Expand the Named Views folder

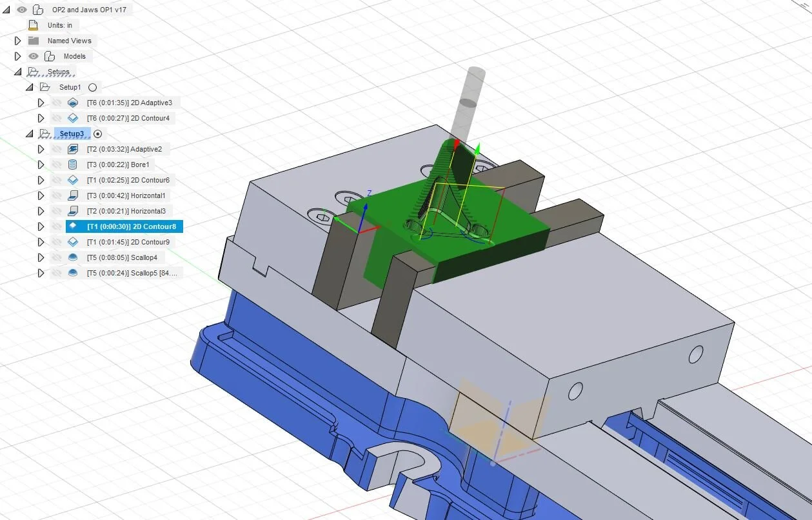(18, 41)
